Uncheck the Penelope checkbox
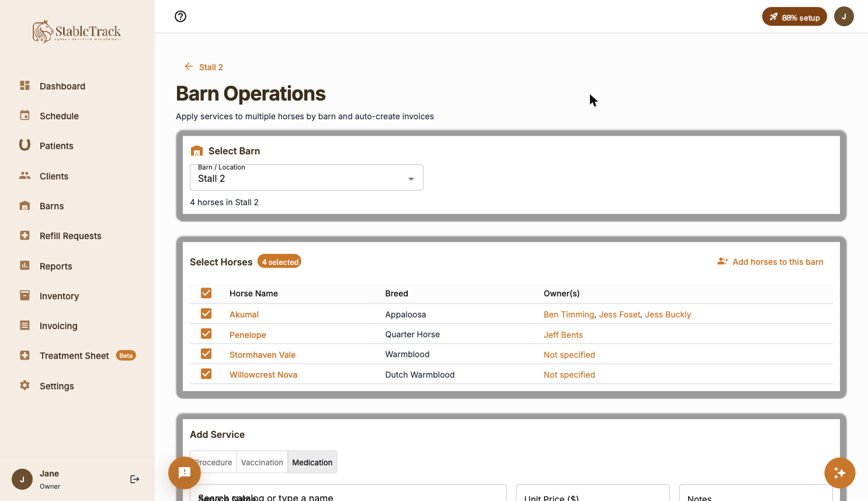868x501 pixels. point(206,333)
